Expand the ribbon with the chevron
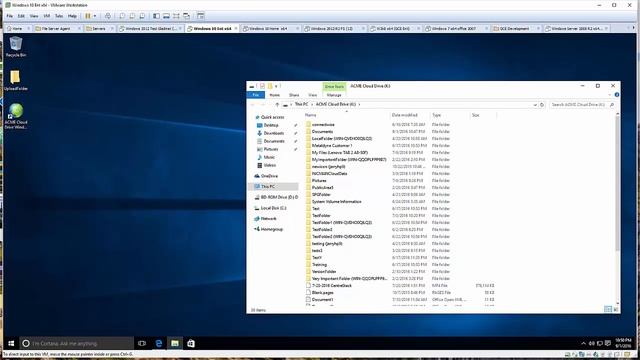The image size is (640, 360). [x=610, y=95]
